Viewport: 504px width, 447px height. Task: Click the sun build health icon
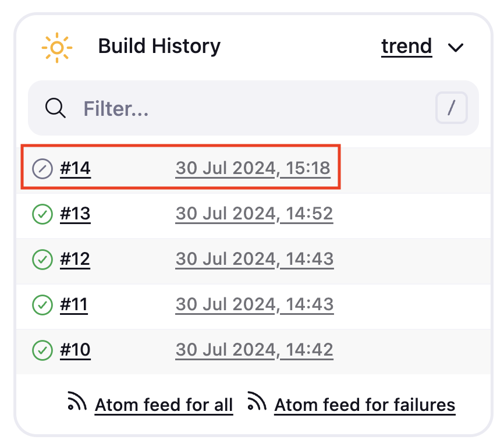coord(57,48)
